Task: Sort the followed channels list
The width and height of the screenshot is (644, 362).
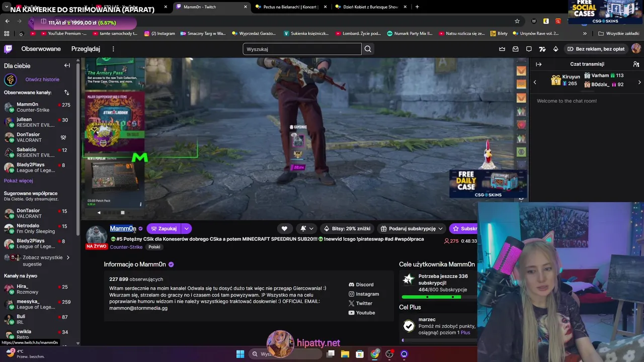Action: (66, 93)
